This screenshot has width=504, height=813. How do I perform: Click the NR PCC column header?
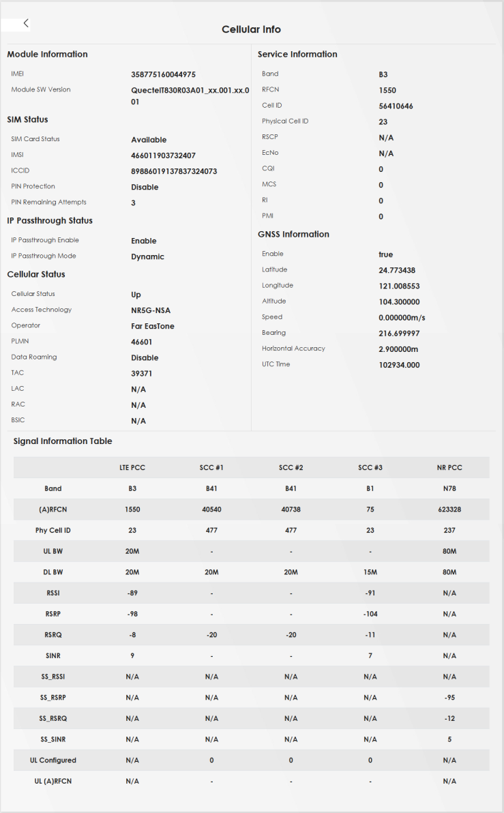pyautogui.click(x=449, y=468)
